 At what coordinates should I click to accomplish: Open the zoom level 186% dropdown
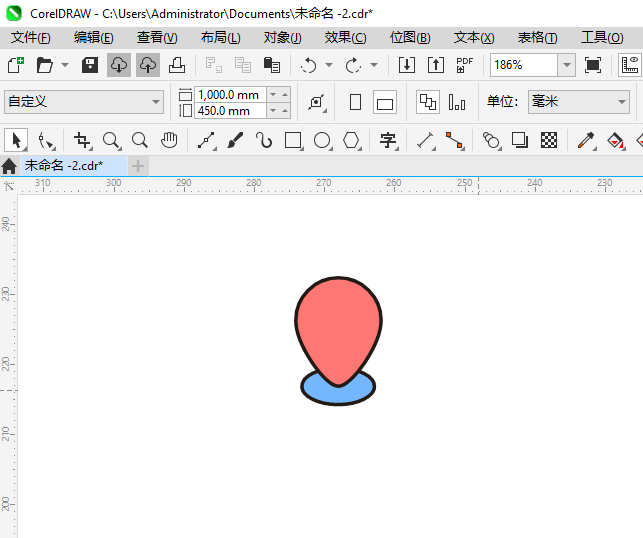566,65
